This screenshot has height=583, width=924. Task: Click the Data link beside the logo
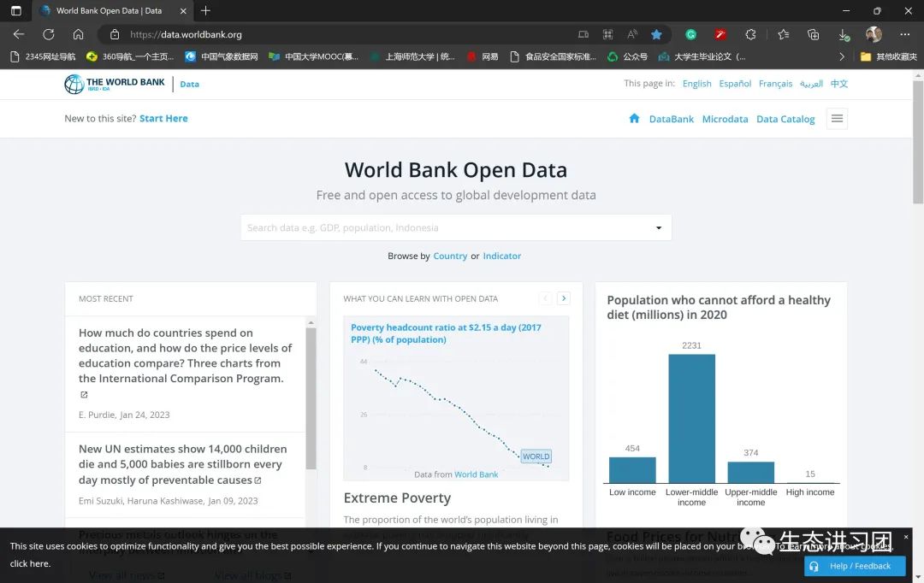[189, 85]
